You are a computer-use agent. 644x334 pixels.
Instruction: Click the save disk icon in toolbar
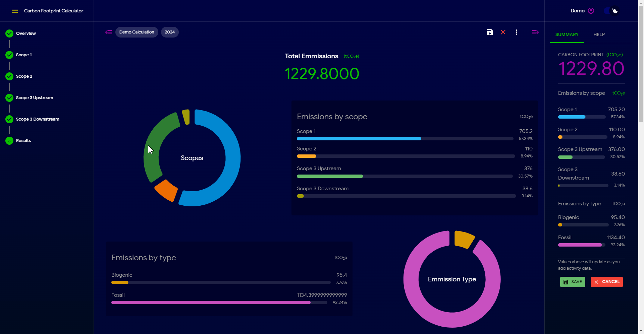click(x=490, y=32)
